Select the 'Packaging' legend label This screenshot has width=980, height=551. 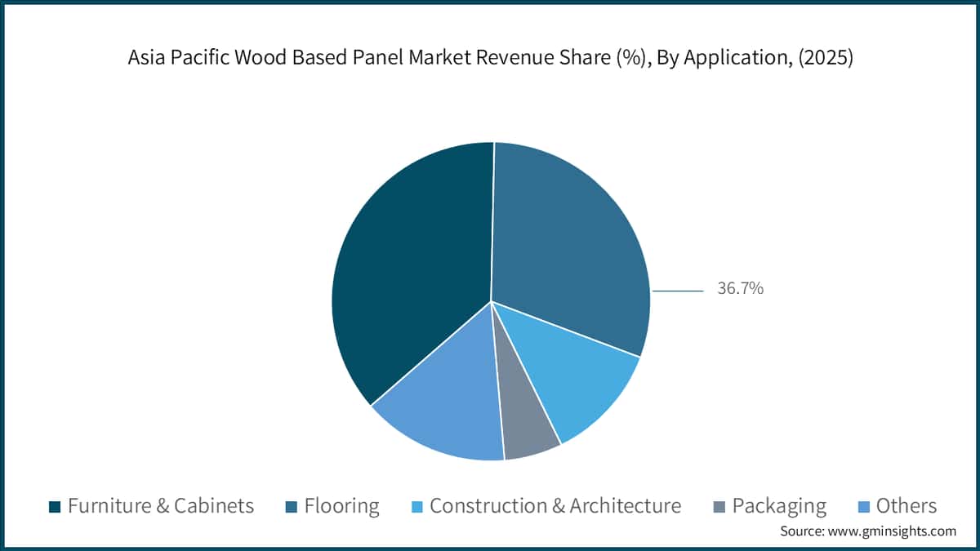779,507
